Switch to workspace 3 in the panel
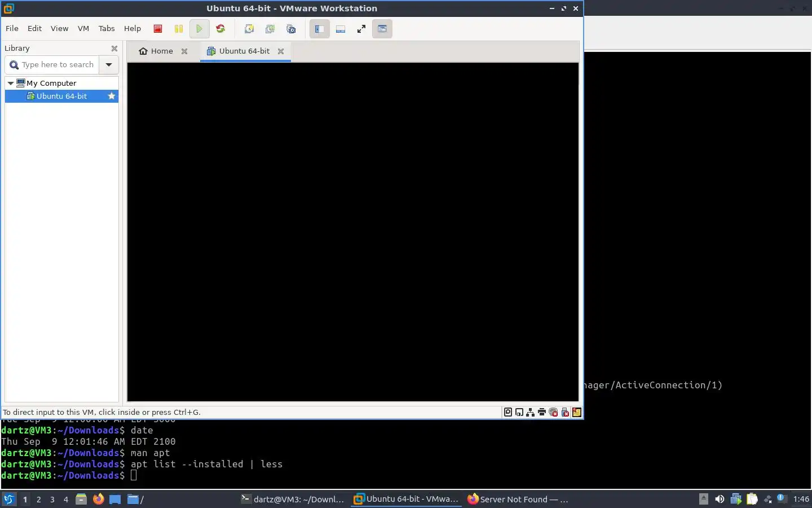 52,499
